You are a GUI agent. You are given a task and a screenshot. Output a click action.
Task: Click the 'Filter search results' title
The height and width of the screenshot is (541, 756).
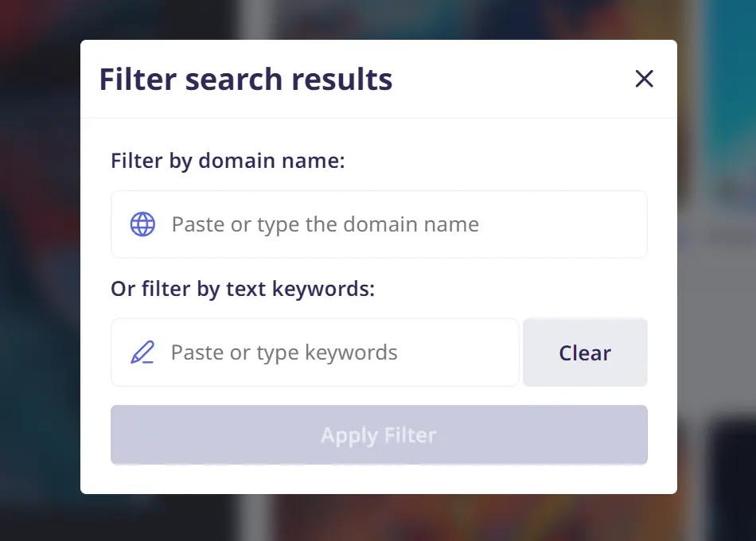pos(245,79)
